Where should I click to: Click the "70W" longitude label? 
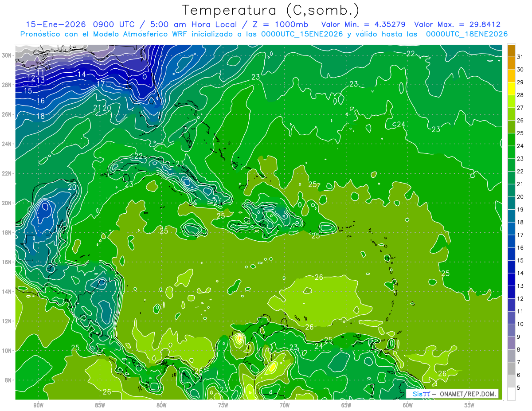click(285, 405)
